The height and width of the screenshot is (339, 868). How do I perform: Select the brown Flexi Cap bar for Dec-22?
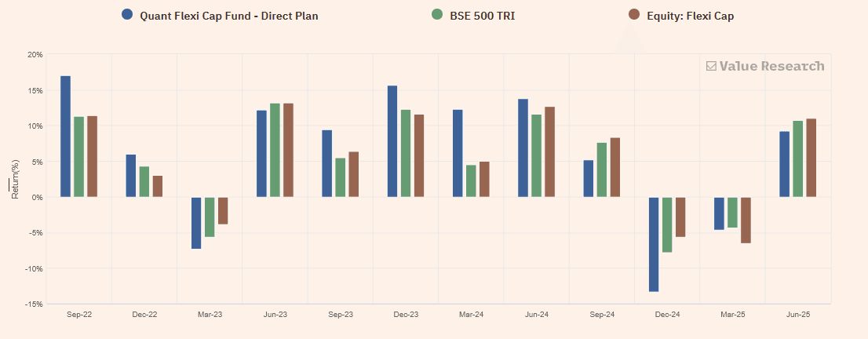(x=157, y=186)
